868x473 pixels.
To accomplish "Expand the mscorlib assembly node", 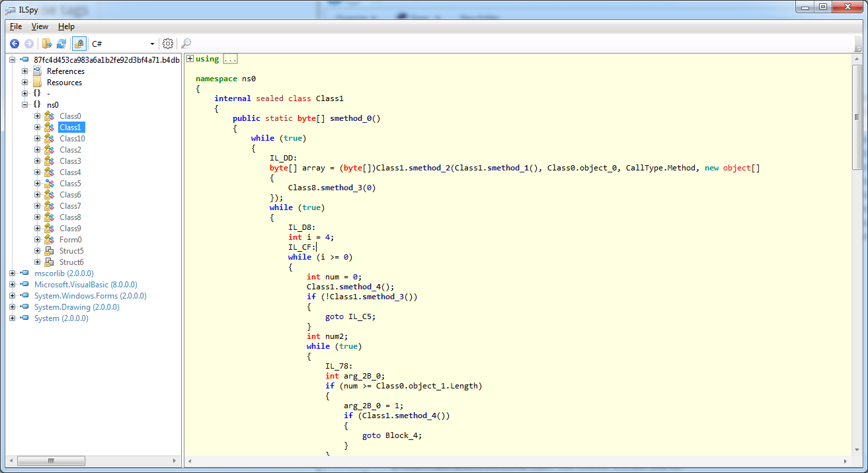I will (x=13, y=273).
